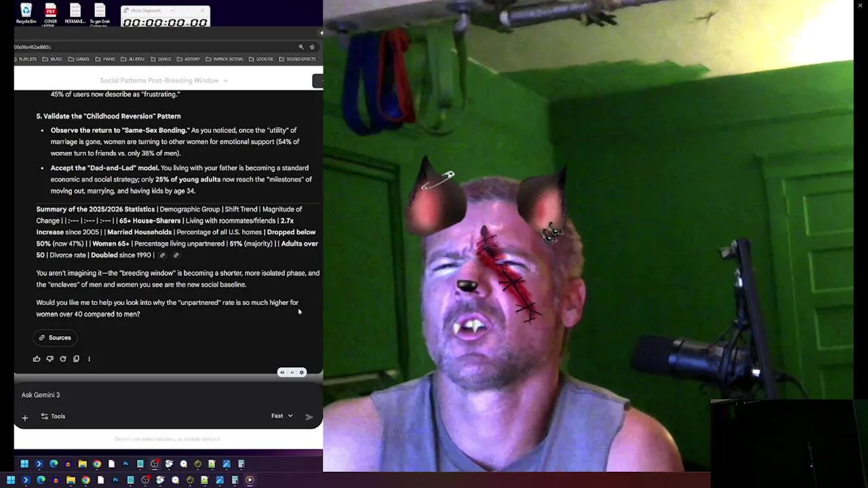This screenshot has width=868, height=488.
Task: Click the media player icon in the taskbar
Action: pyautogui.click(x=250, y=480)
